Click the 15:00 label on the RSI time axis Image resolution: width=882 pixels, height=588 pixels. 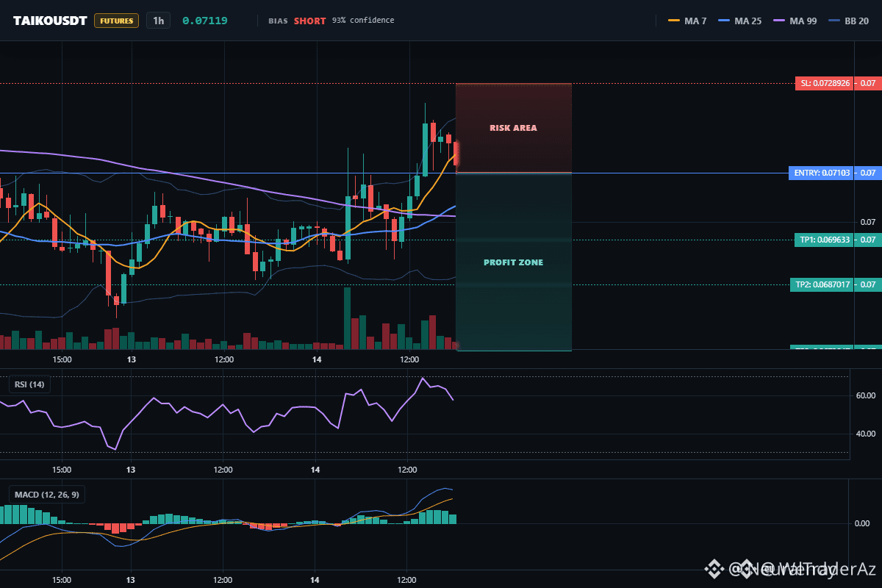62,470
